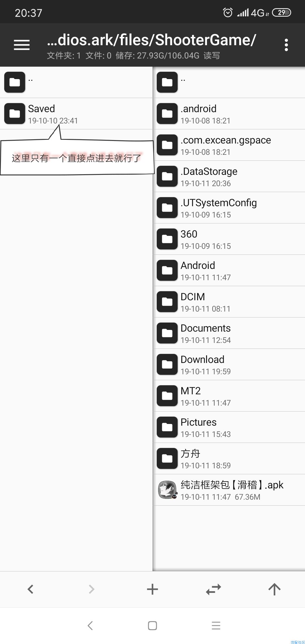Open the three-dot overflow menu

click(x=286, y=45)
